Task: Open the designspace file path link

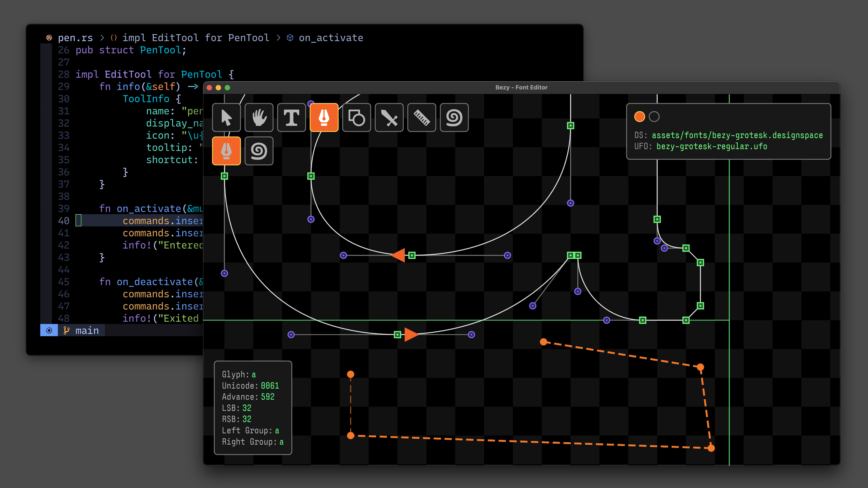Action: click(737, 135)
